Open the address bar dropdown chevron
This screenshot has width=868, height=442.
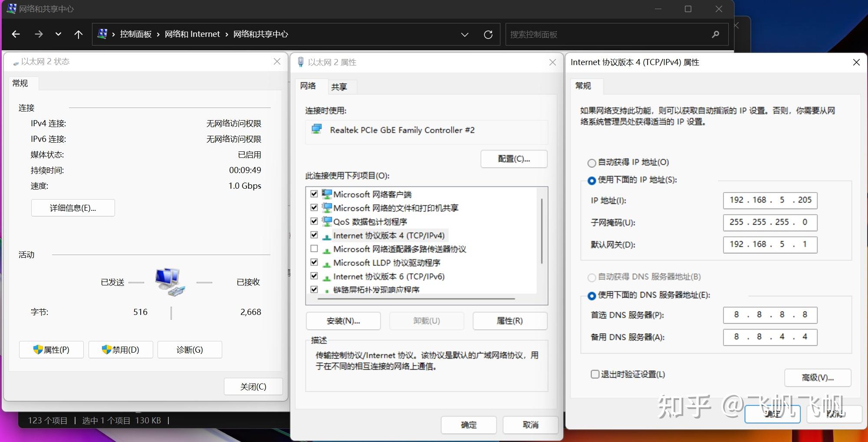465,34
